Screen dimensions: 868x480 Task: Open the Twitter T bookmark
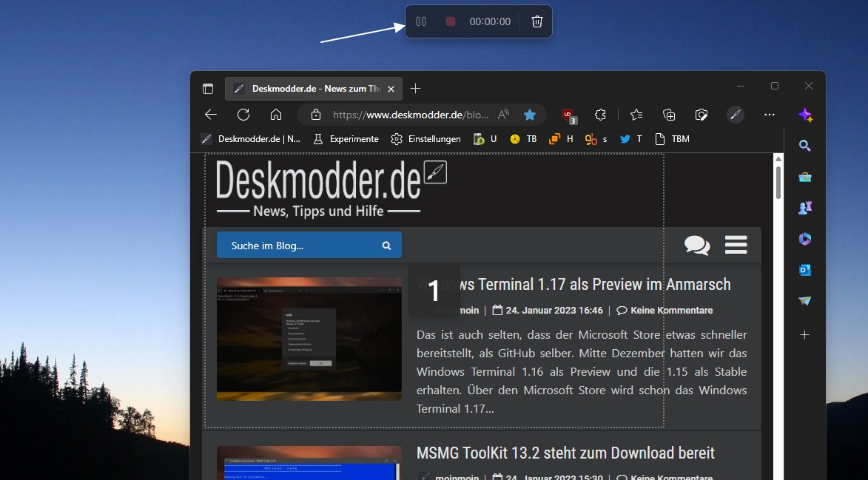[x=631, y=139]
